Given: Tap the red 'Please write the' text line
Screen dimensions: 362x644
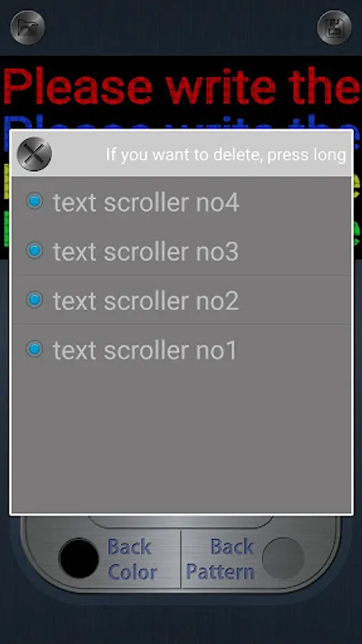Looking at the screenshot, I should 181,87.
